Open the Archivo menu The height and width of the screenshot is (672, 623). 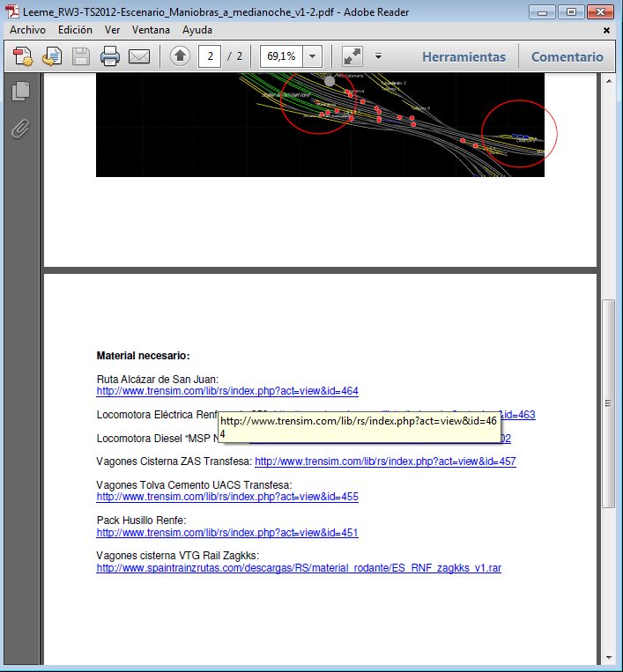coord(27,29)
